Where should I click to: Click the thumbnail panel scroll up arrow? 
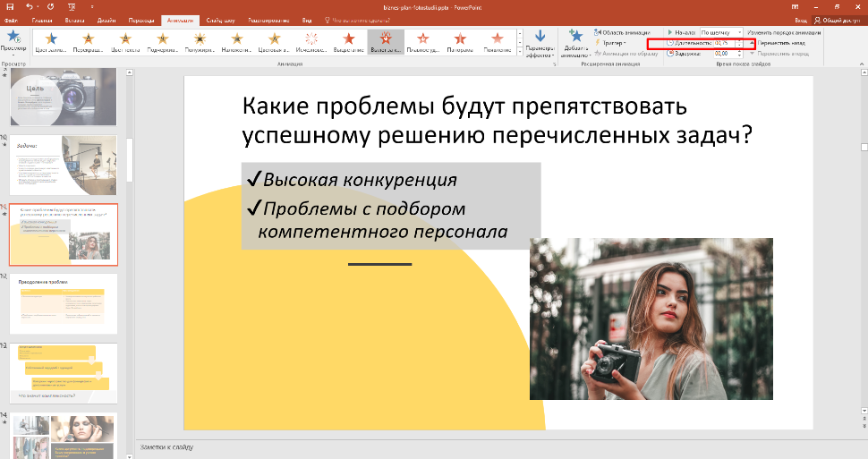pyautogui.click(x=130, y=72)
